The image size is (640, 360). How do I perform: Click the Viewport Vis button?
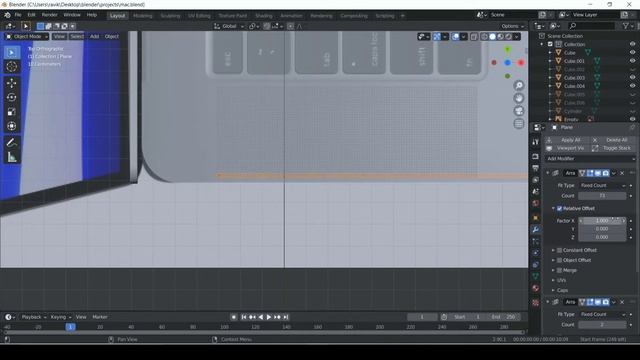coord(567,148)
